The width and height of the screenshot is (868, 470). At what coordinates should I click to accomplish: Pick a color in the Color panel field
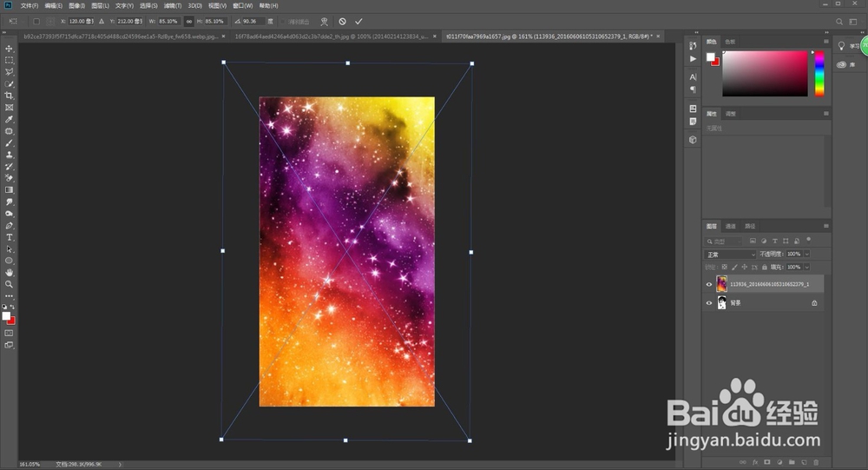[765, 74]
